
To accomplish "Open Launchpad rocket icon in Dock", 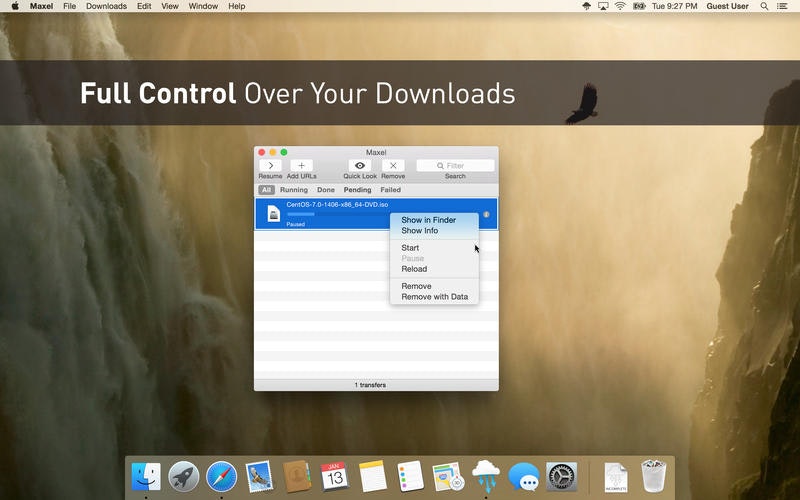I will point(184,477).
